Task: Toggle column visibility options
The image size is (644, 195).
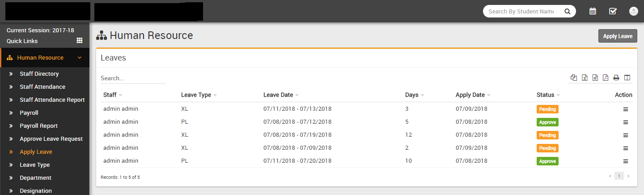Action: [x=627, y=78]
